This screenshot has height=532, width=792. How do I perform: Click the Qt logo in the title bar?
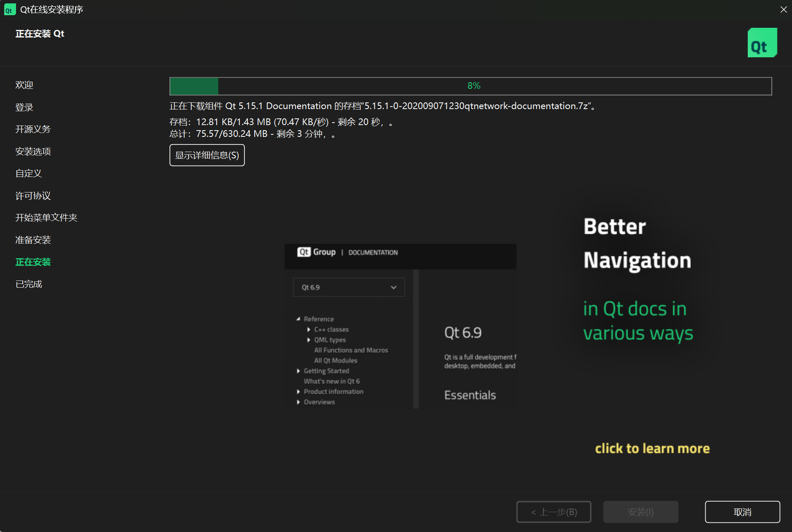9,9
